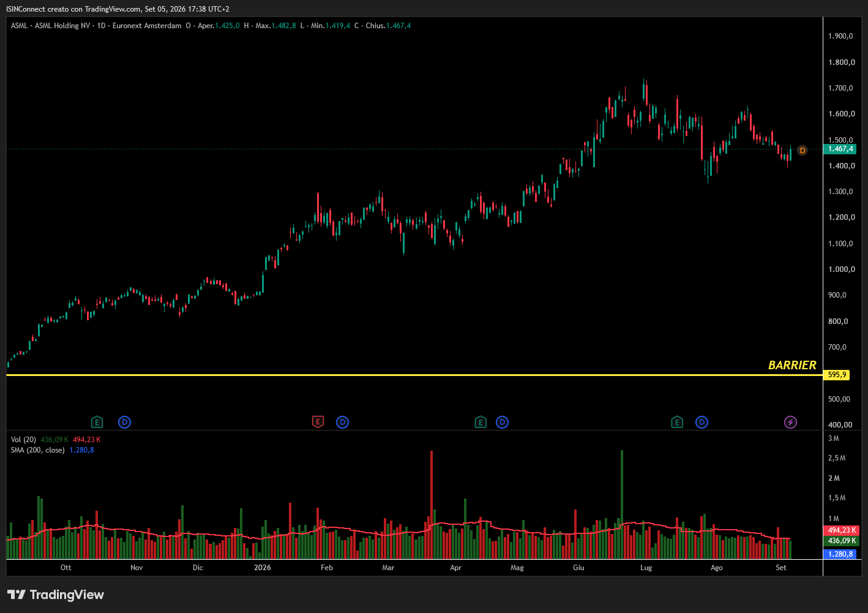
Task: Click the blue 1.280,8 SMA axis tag
Action: pyautogui.click(x=840, y=554)
